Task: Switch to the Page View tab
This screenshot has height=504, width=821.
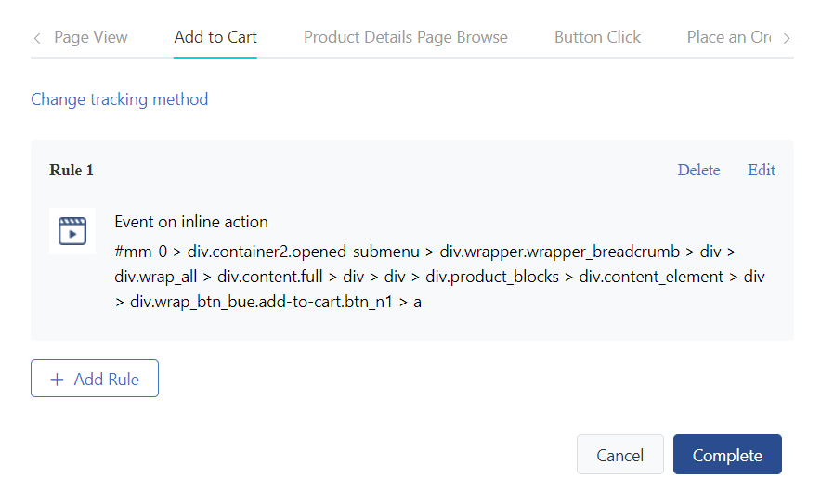Action: click(91, 37)
